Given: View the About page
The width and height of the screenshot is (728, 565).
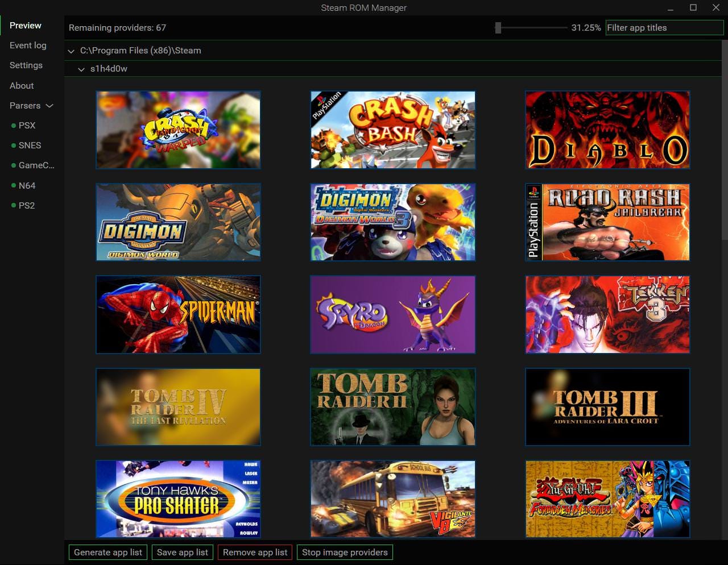Looking at the screenshot, I should 21,85.
